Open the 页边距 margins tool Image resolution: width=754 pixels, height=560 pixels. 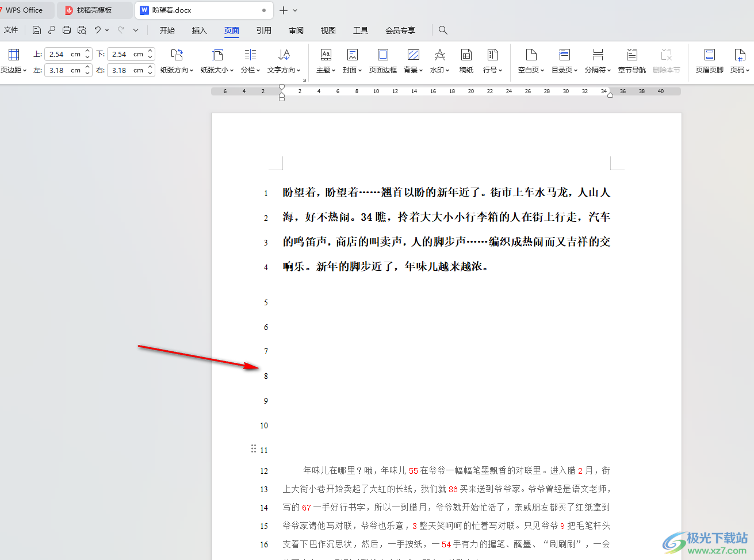pyautogui.click(x=14, y=62)
